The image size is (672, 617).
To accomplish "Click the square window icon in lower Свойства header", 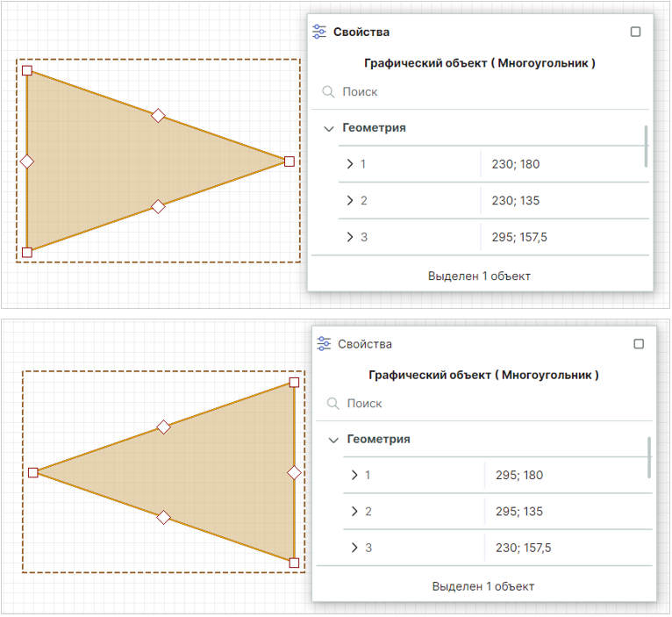I will pos(639,344).
